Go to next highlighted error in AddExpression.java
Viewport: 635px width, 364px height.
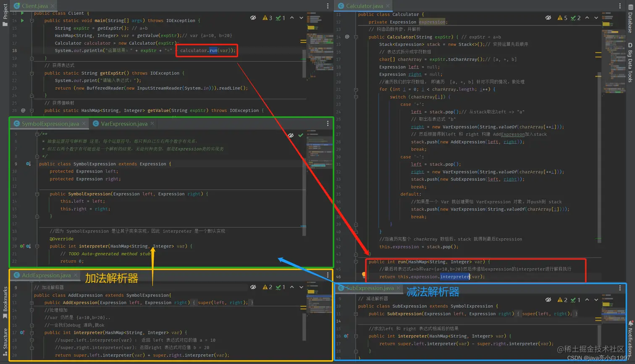[x=301, y=287]
